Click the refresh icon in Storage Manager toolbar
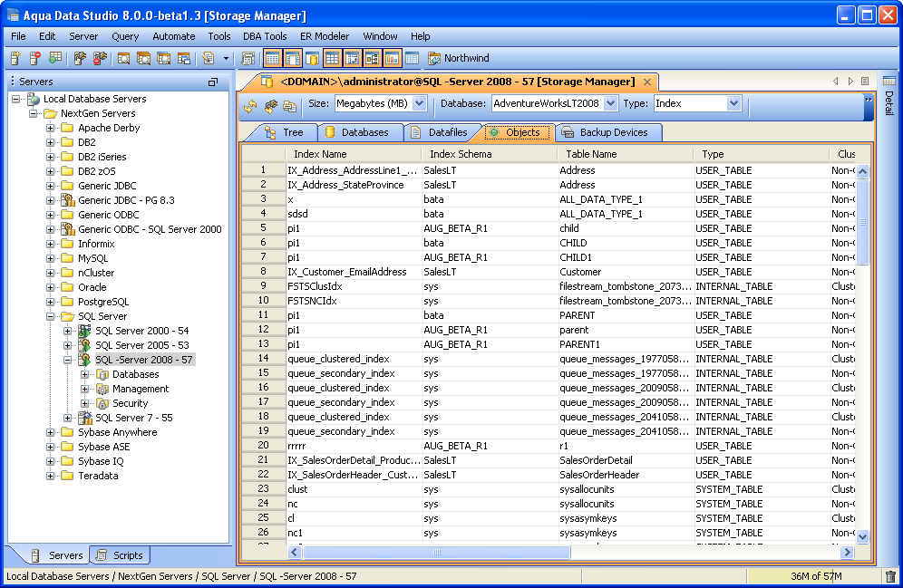 point(251,105)
